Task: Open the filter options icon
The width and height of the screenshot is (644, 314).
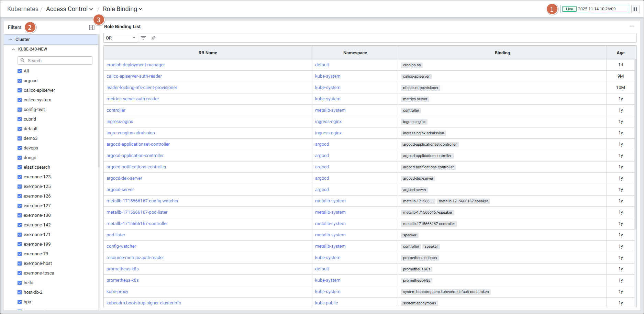Action: pos(143,38)
